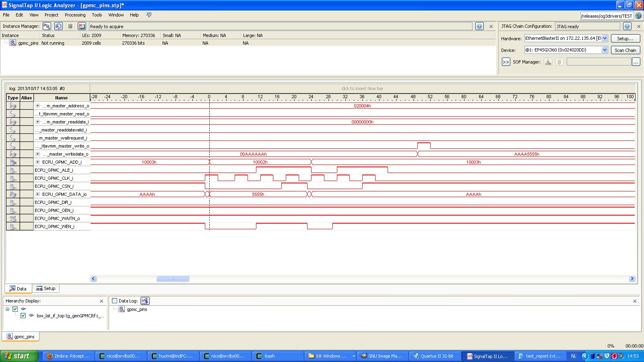Click type icon for m_master_address_o signal
The width and height of the screenshot is (644, 362).
pyautogui.click(x=13, y=106)
